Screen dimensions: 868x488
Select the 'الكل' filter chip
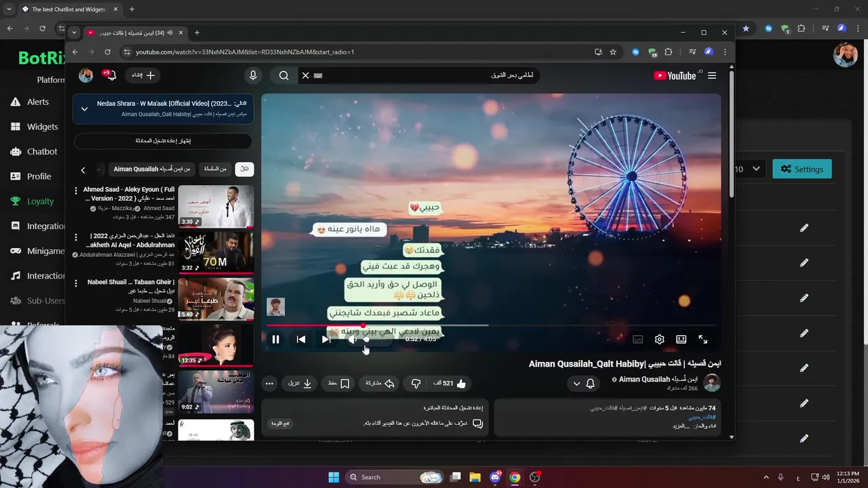coord(244,169)
